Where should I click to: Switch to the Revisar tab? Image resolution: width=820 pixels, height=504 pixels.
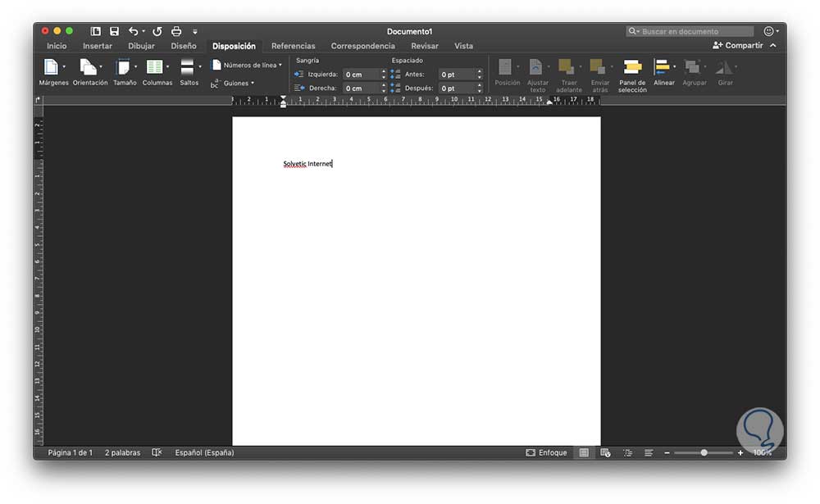pos(425,46)
